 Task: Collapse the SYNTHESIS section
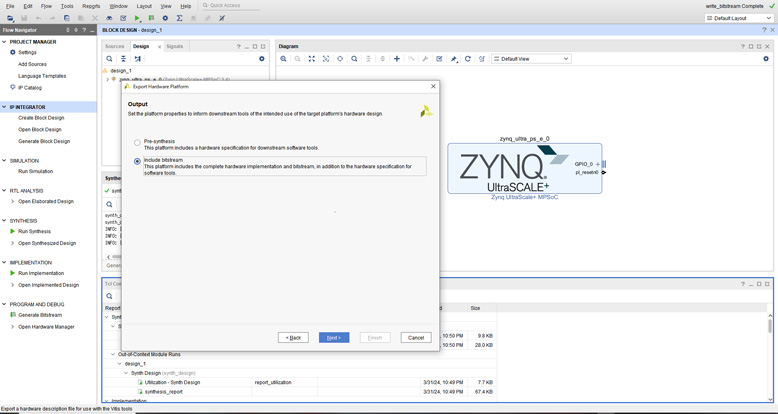click(x=4, y=220)
